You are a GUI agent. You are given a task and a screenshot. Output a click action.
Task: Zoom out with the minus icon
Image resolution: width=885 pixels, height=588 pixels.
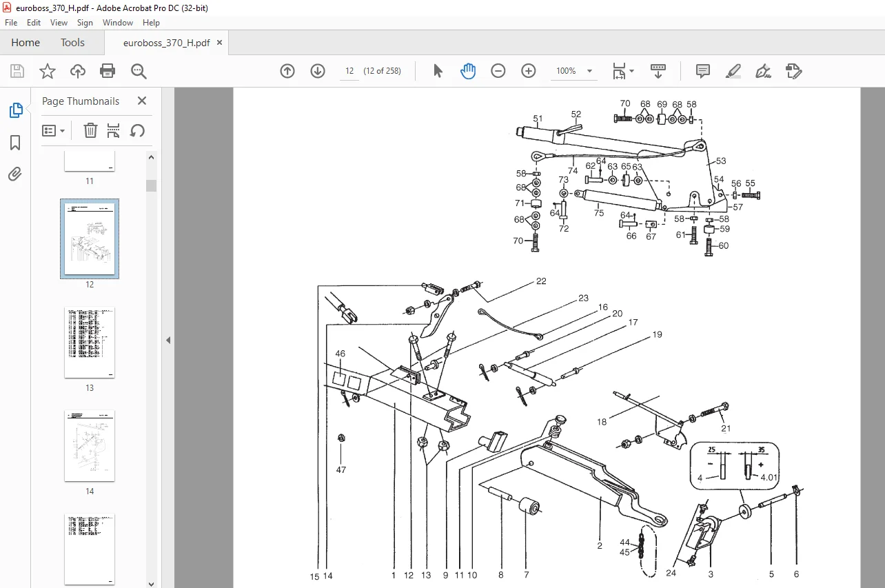[x=498, y=71]
